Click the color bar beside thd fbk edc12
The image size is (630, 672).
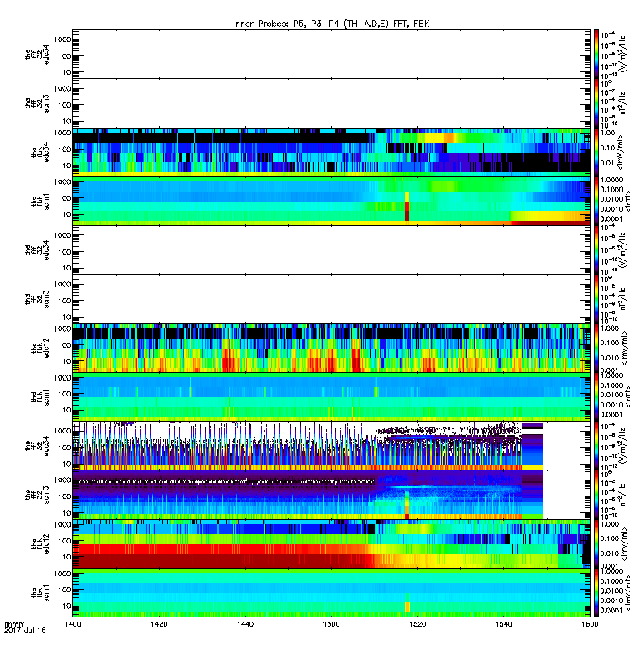tap(596, 348)
